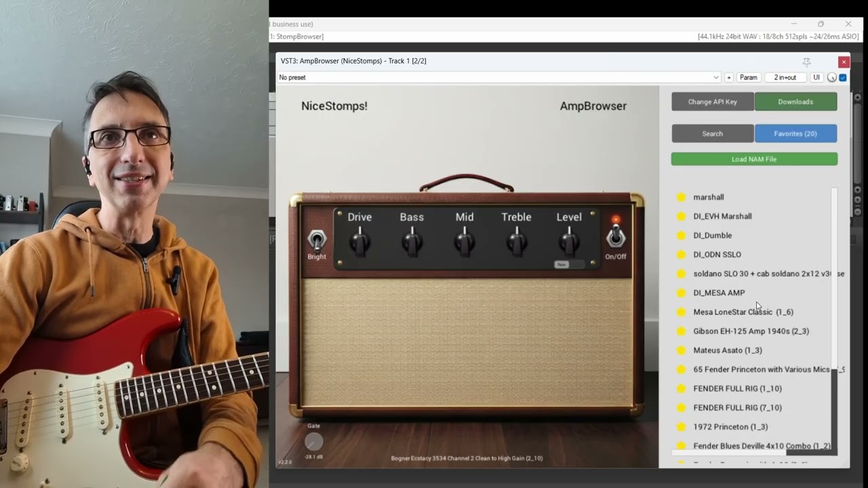Click the Bass knob
The height and width of the screenshot is (488, 868).
(412, 241)
